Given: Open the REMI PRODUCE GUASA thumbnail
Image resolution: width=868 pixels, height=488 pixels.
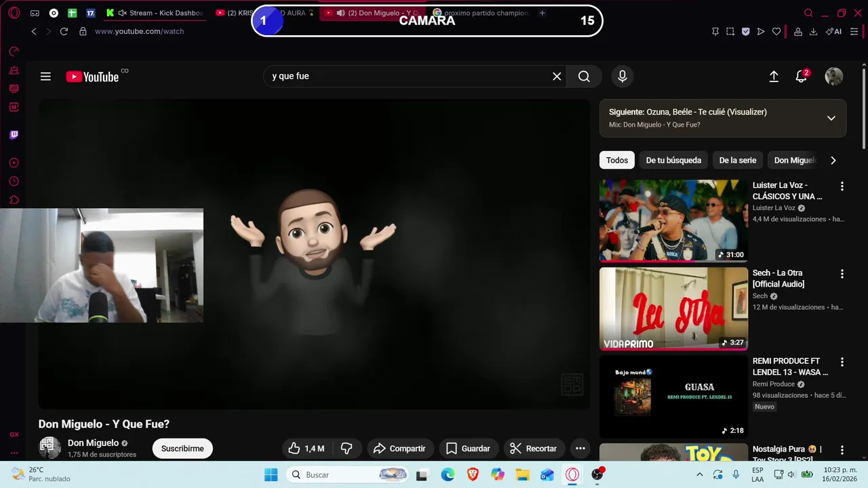Looking at the screenshot, I should coord(673,396).
